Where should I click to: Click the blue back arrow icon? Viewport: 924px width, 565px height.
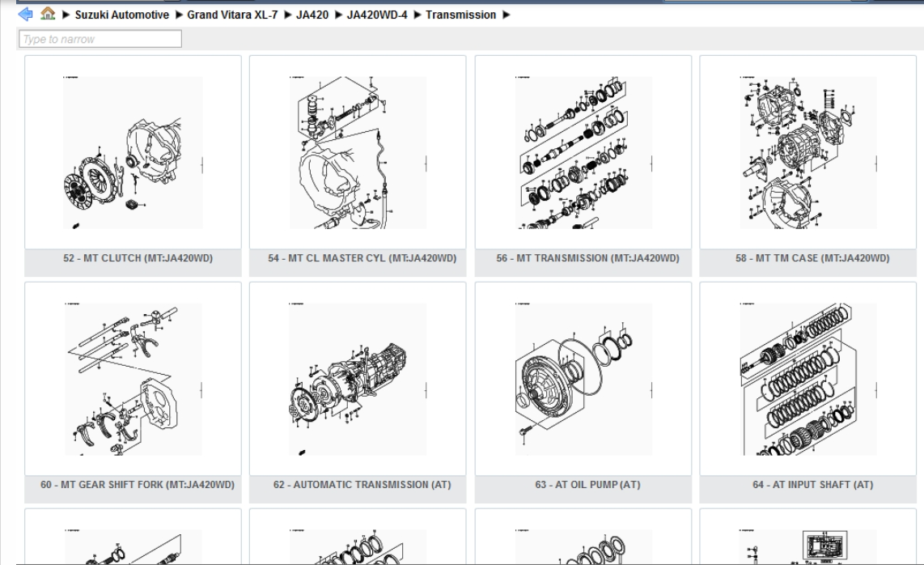click(25, 14)
